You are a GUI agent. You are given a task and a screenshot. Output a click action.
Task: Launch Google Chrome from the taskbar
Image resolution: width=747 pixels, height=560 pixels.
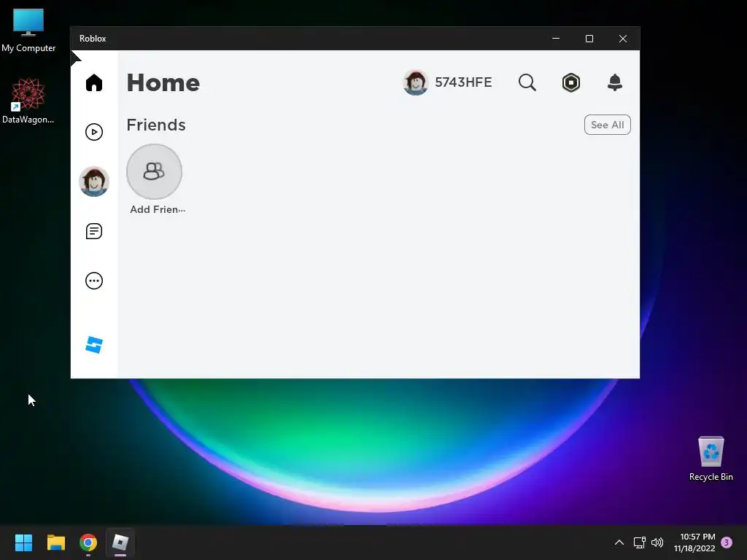point(88,542)
